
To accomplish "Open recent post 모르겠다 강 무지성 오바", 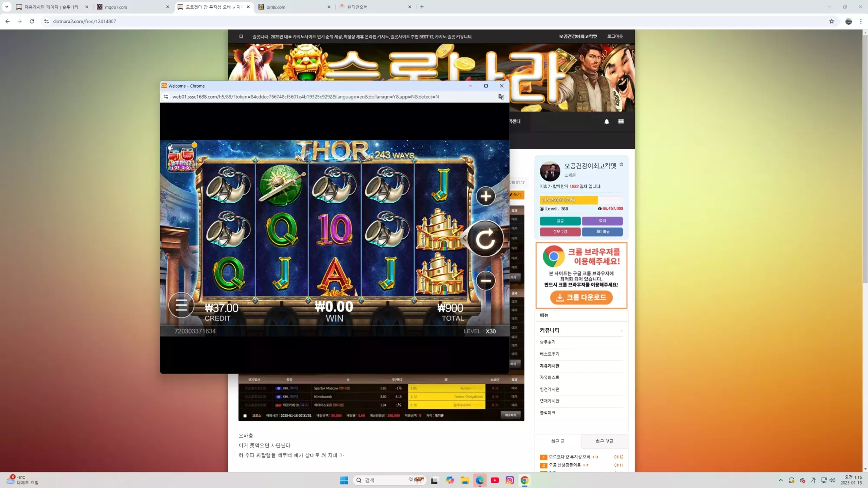I will tap(569, 457).
